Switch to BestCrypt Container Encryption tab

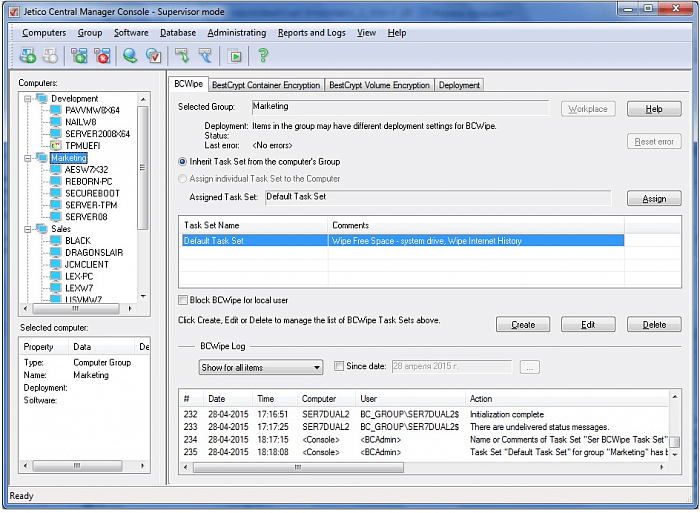click(266, 85)
